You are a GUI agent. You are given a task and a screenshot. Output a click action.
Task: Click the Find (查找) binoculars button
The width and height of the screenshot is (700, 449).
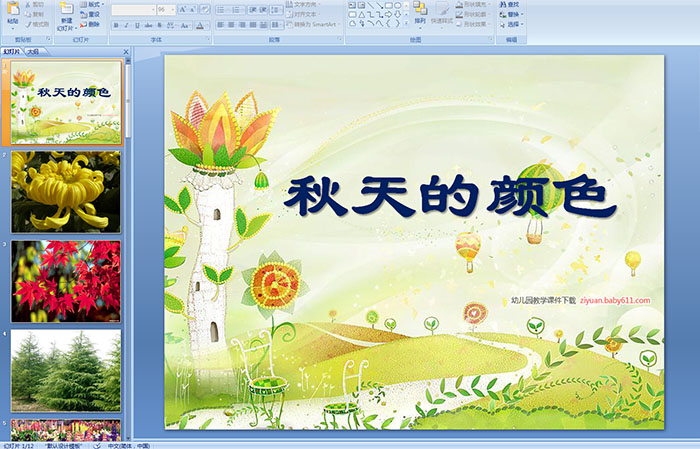pos(509,4)
